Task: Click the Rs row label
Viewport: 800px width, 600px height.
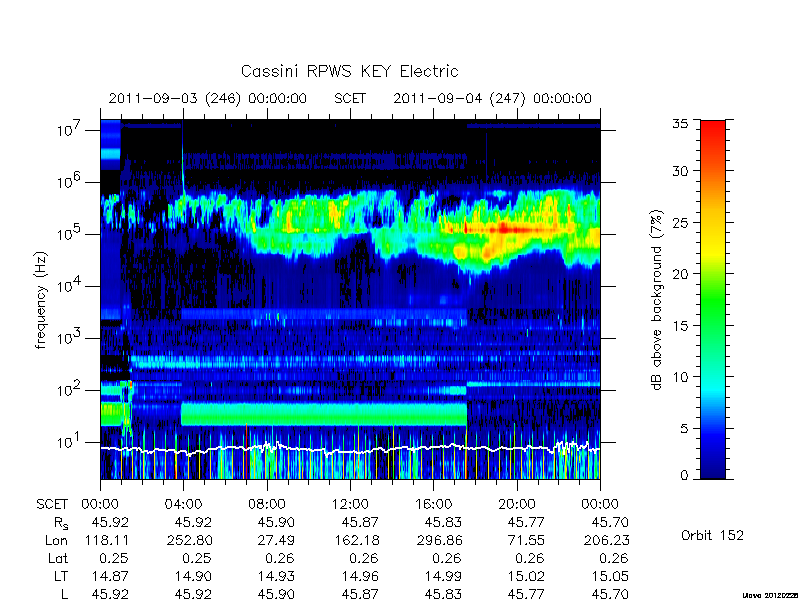Action: click(x=60, y=523)
